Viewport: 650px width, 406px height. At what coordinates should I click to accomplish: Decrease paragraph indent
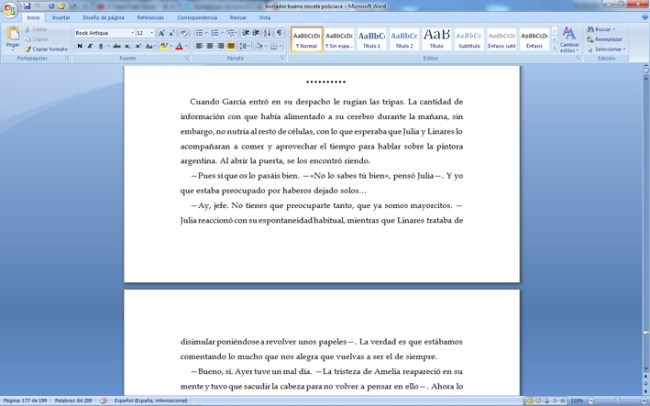coord(246,33)
